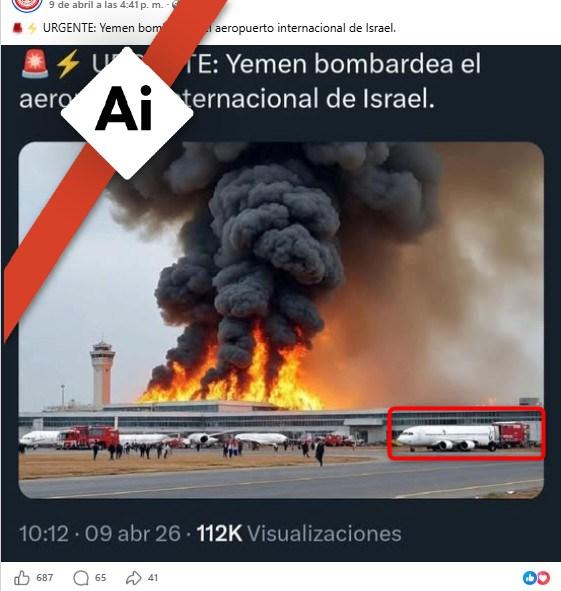561x591 pixels.
Task: Click the 10:12 · 09 abr 26 tweet time
Action: pyautogui.click(x=100, y=533)
